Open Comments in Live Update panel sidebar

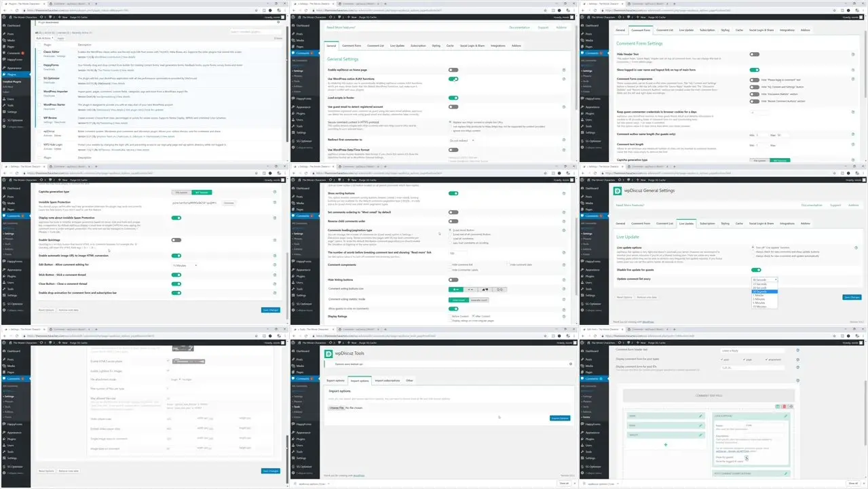point(595,216)
